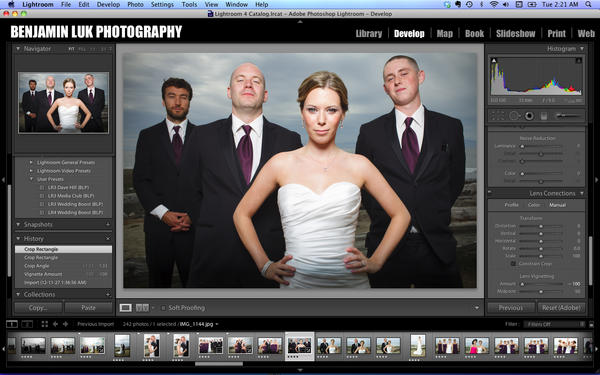
Task: Select the Red Eye Correction tool icon
Action: point(529,116)
